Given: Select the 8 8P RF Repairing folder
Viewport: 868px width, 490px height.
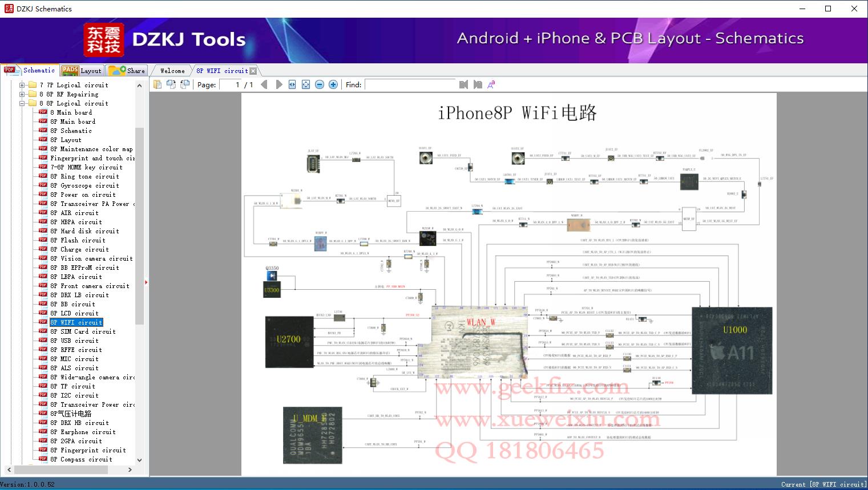Looking at the screenshot, I should 68,94.
